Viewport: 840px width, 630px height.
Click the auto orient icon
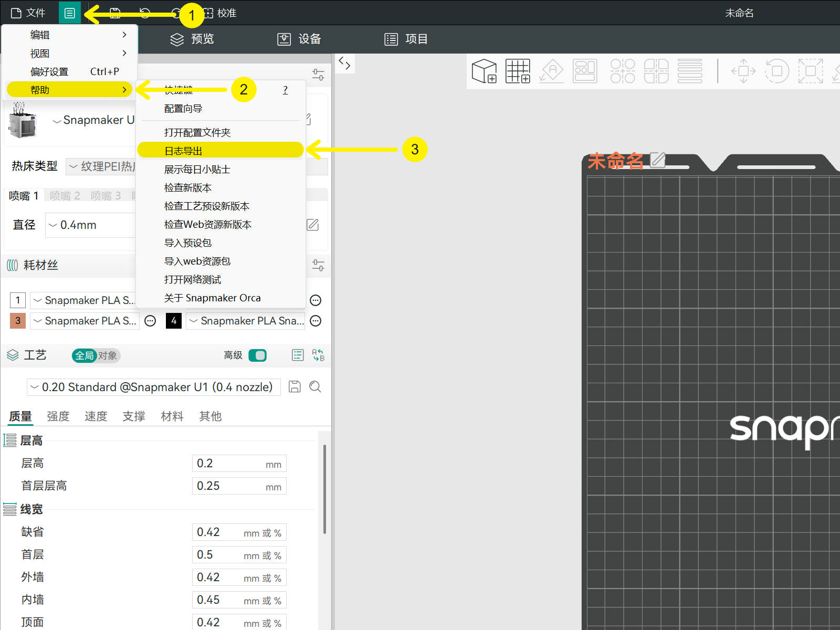tap(551, 71)
